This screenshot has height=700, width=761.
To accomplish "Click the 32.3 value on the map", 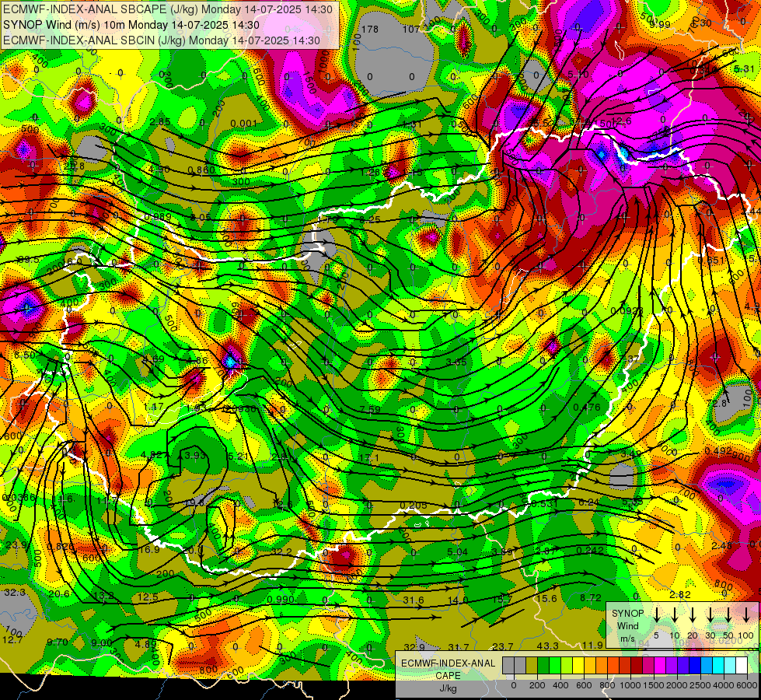I will click(x=15, y=593).
